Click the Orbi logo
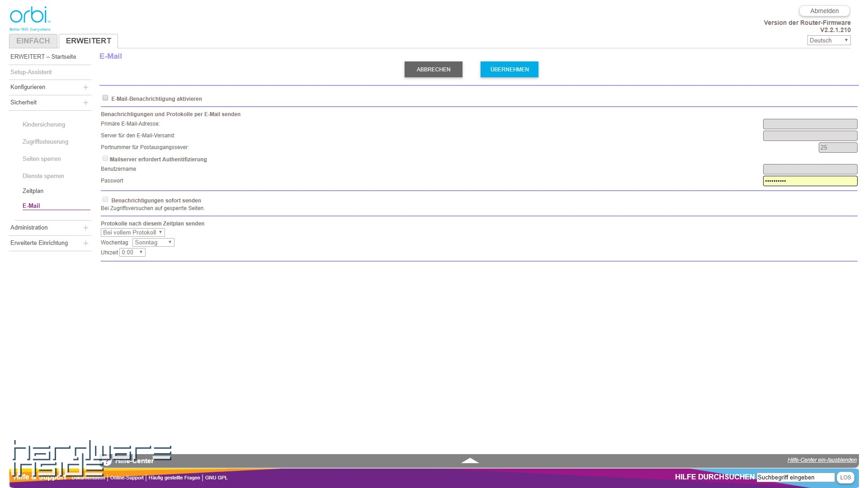The height and width of the screenshot is (488, 868). click(x=30, y=19)
